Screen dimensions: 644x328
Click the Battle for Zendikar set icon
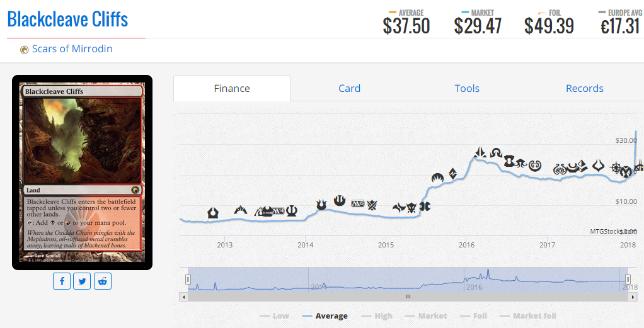pos(452,173)
